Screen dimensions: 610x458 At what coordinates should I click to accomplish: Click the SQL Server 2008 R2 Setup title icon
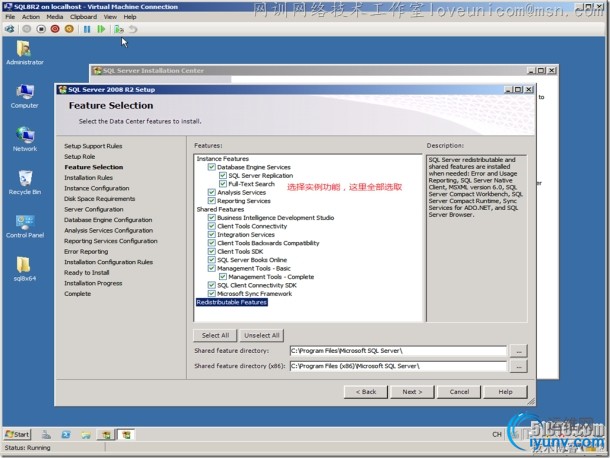[62, 89]
